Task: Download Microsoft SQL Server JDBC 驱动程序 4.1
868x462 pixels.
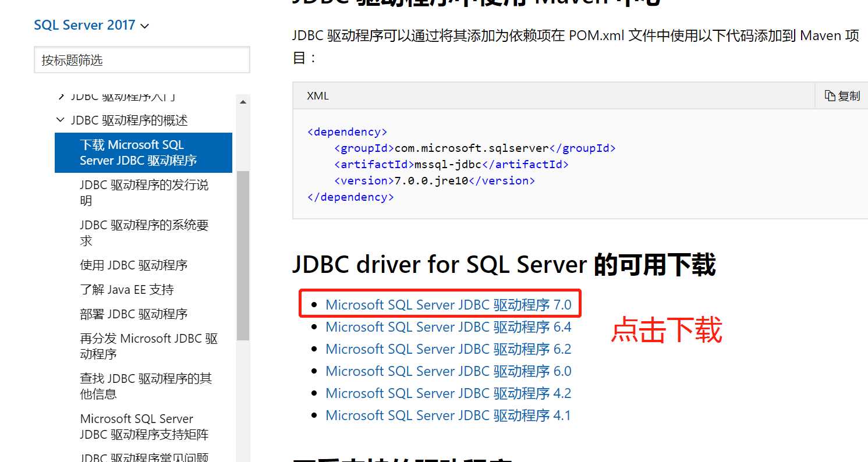Action: click(x=448, y=415)
